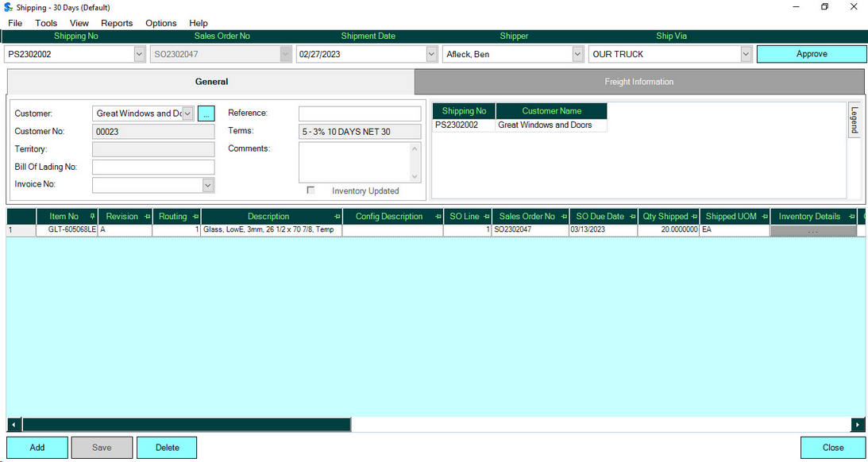Click the Qty Shipped column pin icon
The image size is (868, 462).
tap(696, 216)
